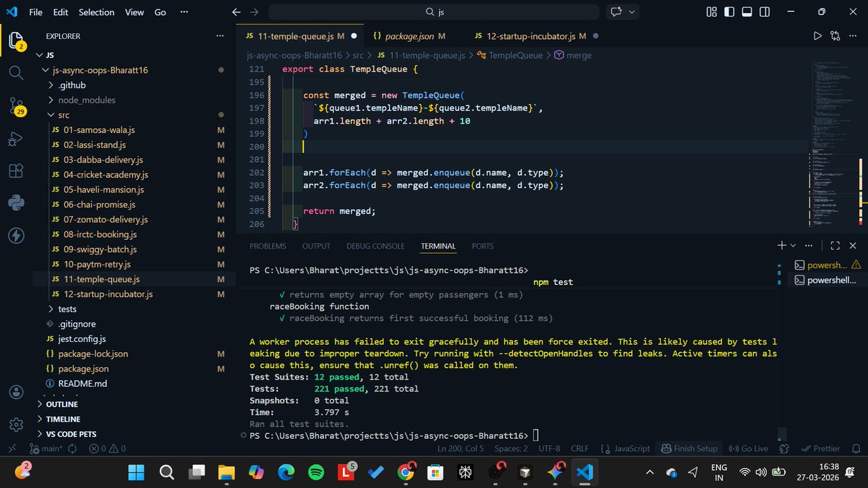Maximize the terminal panel size

click(x=835, y=246)
